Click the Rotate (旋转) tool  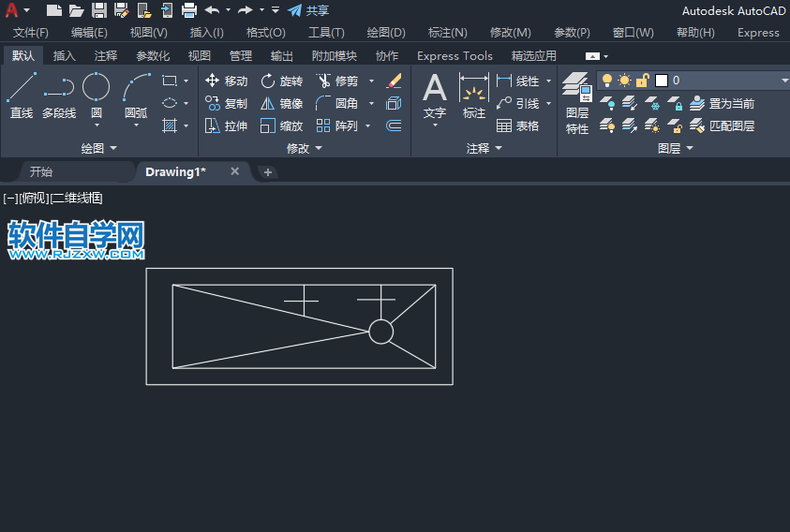pyautogui.click(x=281, y=81)
